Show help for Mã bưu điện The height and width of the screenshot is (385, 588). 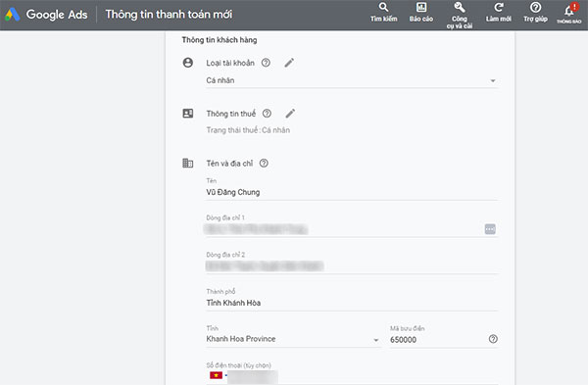pyautogui.click(x=493, y=339)
